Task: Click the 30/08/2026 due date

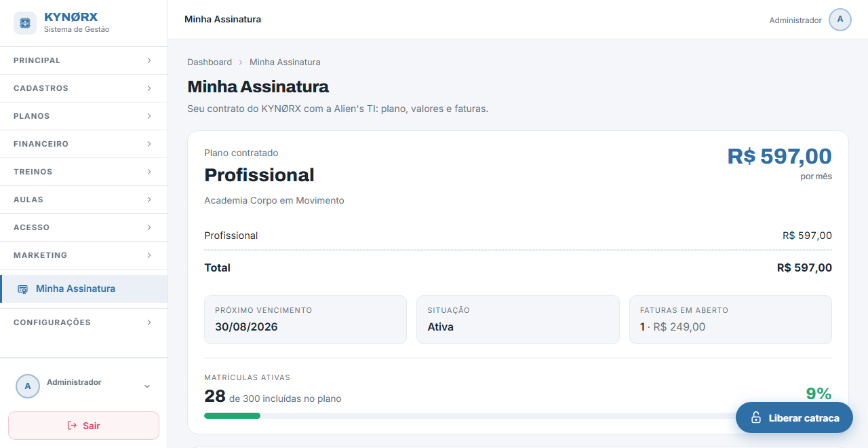Action: 246,326
